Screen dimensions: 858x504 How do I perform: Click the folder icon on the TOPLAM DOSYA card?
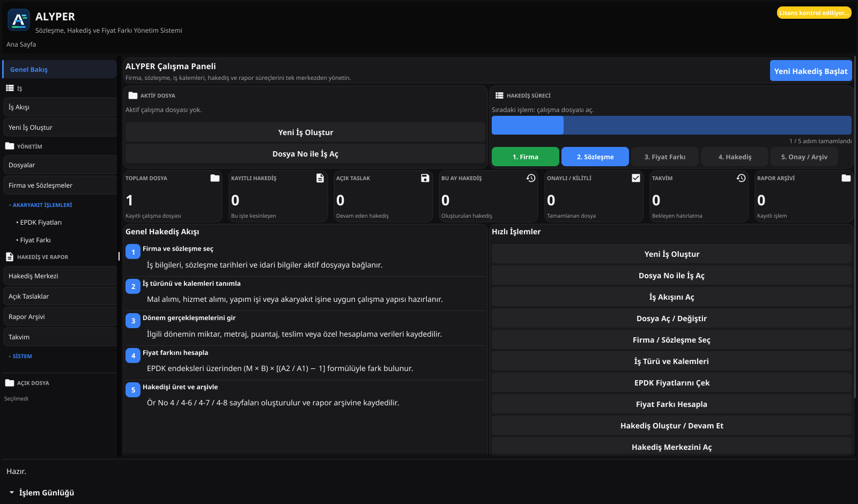pyautogui.click(x=215, y=178)
